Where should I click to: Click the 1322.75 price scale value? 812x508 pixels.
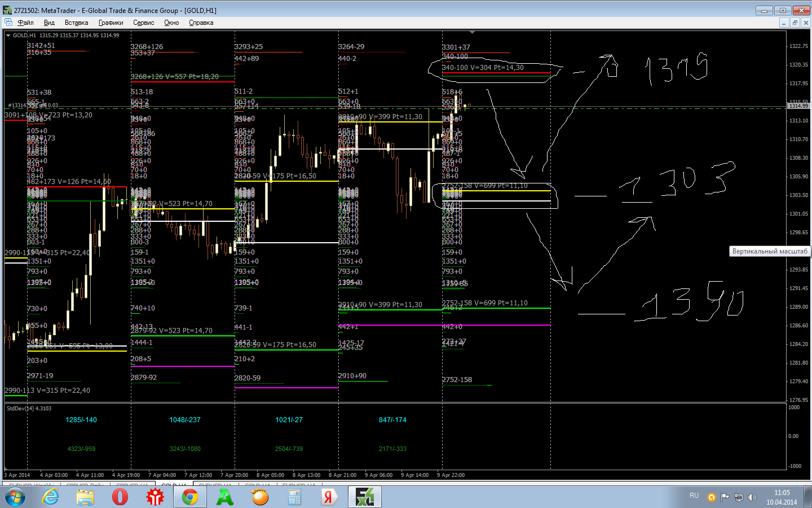pyautogui.click(x=798, y=46)
